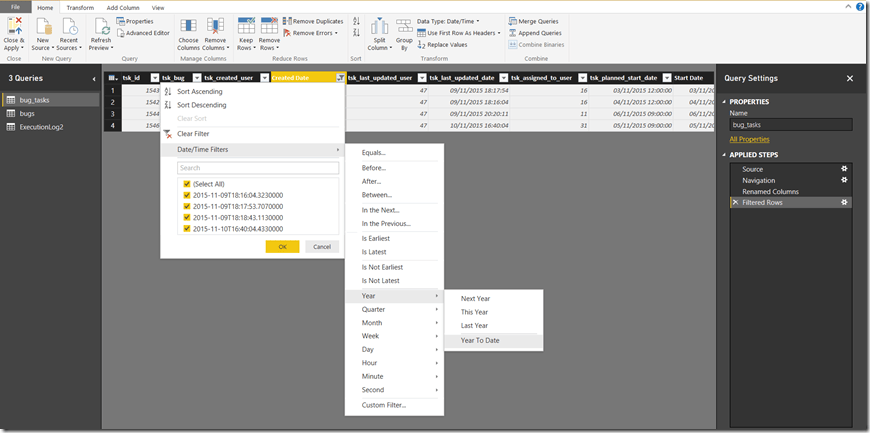Screen dimensions: 870x433
Task: Open the tsk_created_user column filter dropdown
Action: click(x=264, y=78)
